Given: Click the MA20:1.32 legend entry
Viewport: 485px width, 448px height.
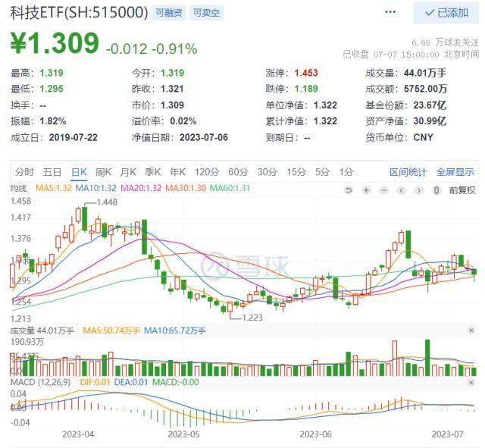Looking at the screenshot, I should (141, 188).
